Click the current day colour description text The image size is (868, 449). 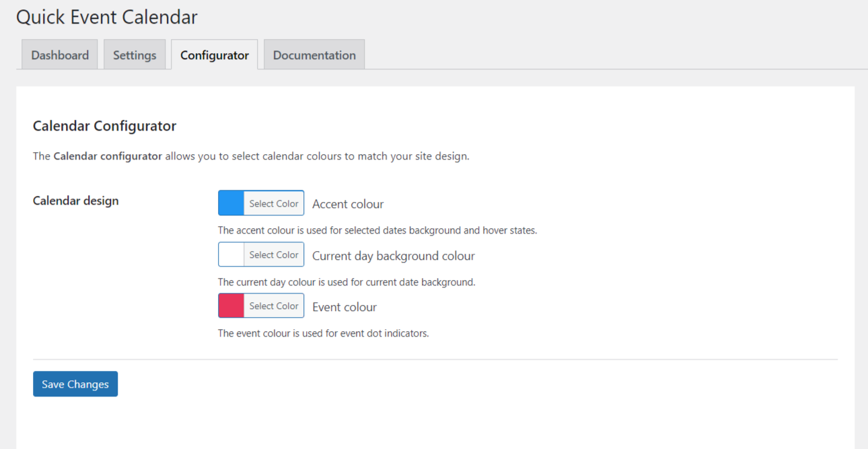(x=347, y=282)
